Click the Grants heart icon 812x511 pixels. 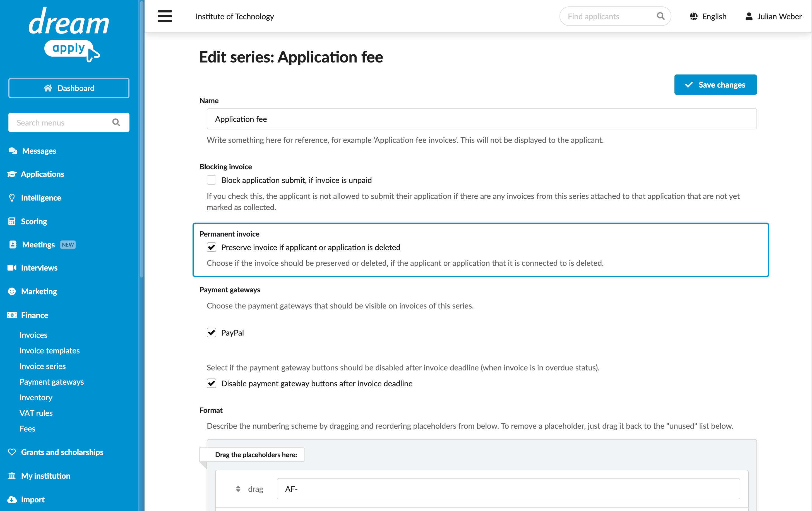tap(12, 452)
